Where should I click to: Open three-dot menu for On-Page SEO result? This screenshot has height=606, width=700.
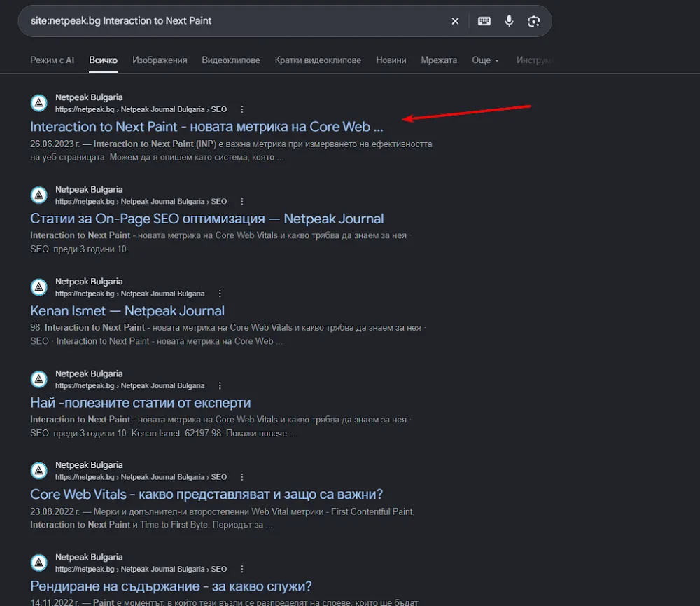(x=242, y=202)
